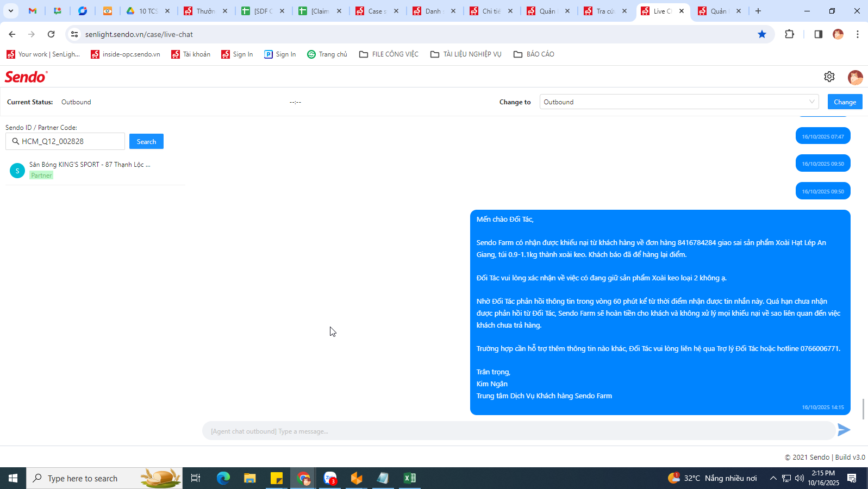
Task: Open volume control in system tray
Action: coord(799,478)
